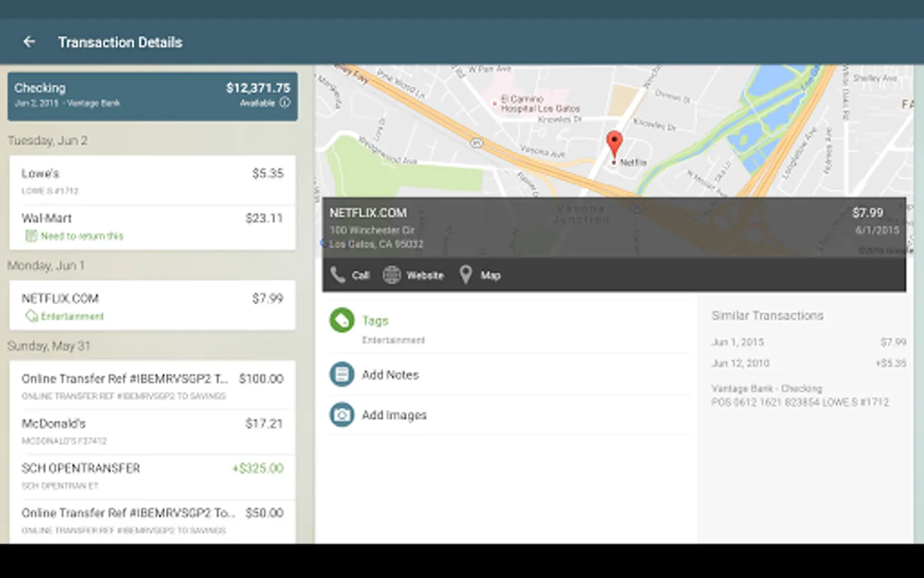
Task: Click the Monday, Jun 1 date header
Action: (46, 265)
